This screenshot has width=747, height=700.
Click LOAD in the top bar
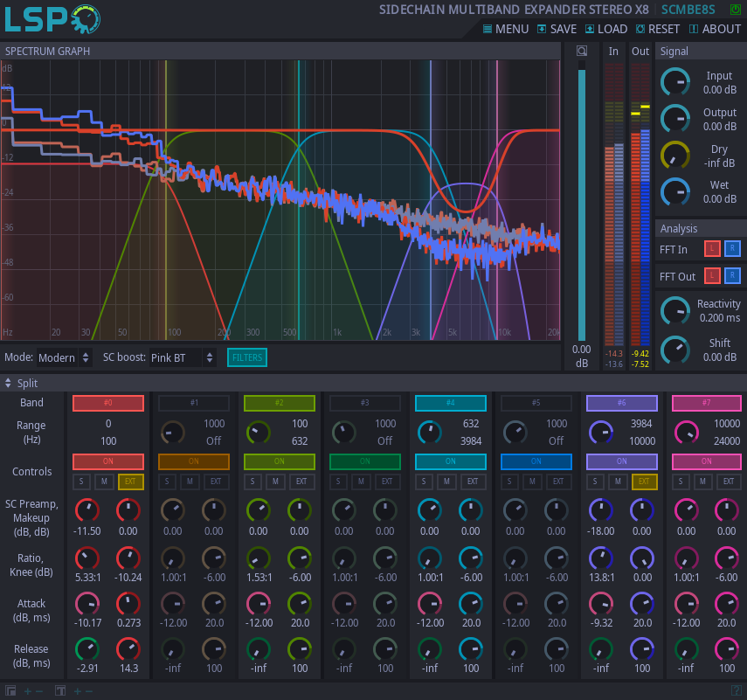(606, 29)
